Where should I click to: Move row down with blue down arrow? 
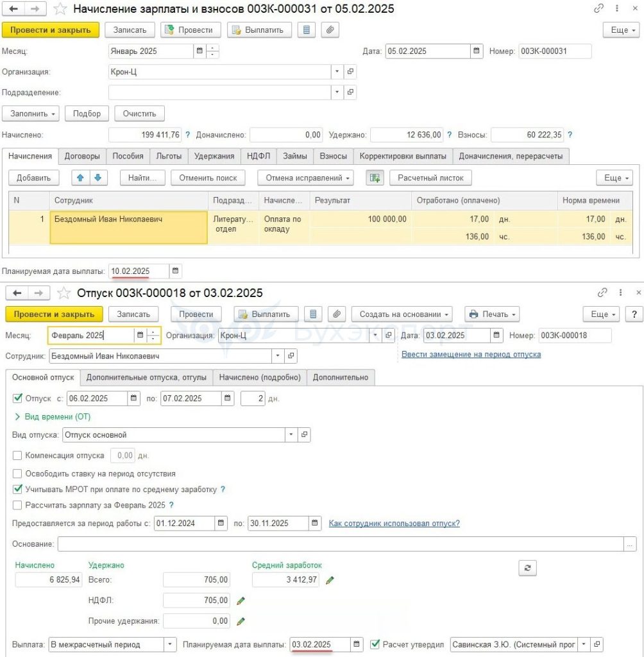98,178
